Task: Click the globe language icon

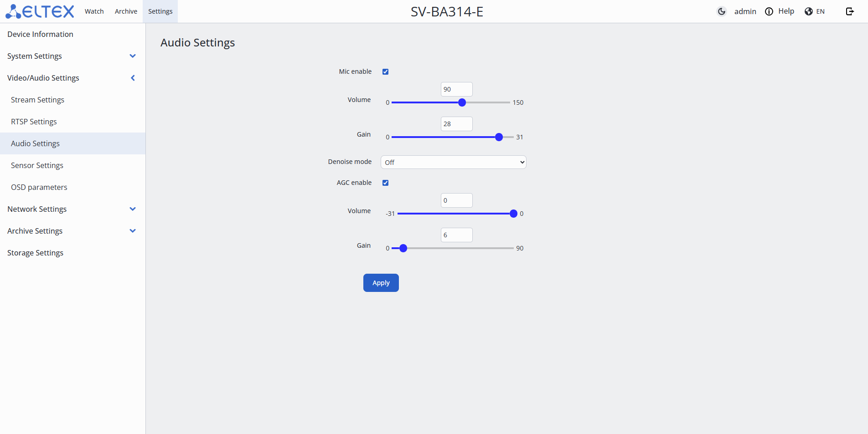Action: coord(809,11)
